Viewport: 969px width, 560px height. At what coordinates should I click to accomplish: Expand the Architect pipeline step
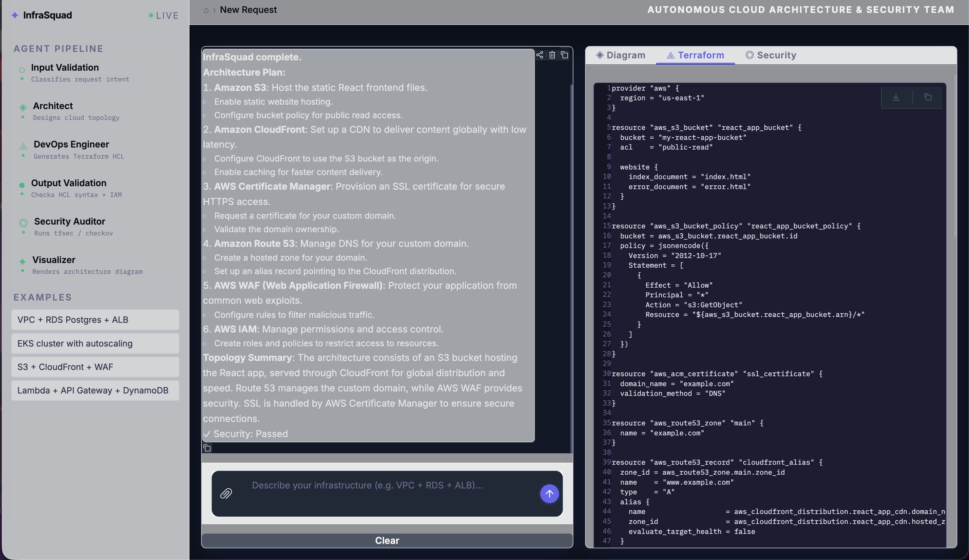53,106
